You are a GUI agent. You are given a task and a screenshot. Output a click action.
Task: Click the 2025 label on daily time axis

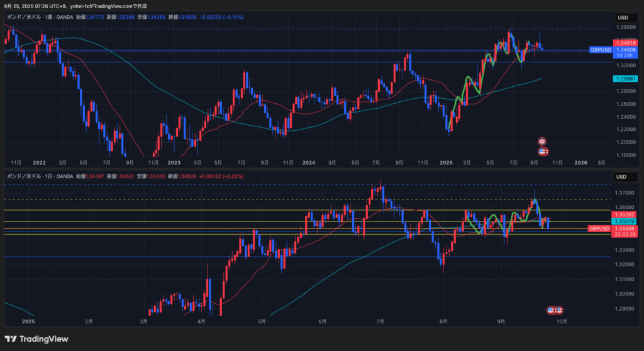[x=28, y=321]
